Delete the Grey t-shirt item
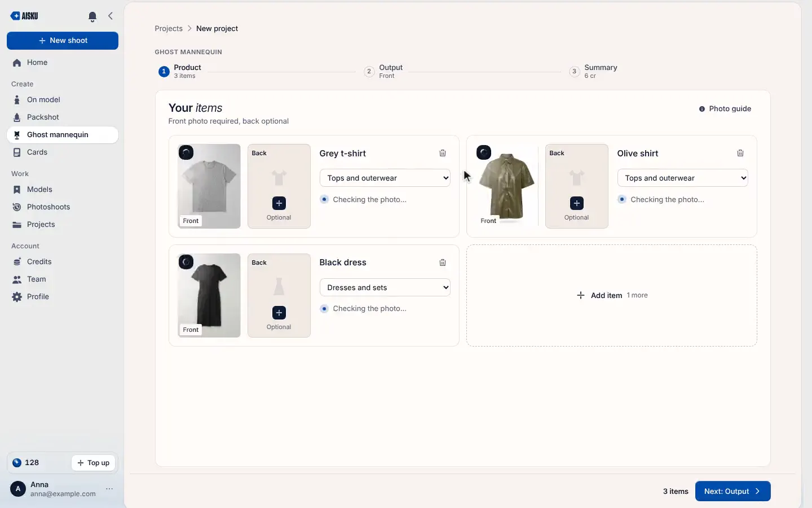812x508 pixels. click(443, 153)
